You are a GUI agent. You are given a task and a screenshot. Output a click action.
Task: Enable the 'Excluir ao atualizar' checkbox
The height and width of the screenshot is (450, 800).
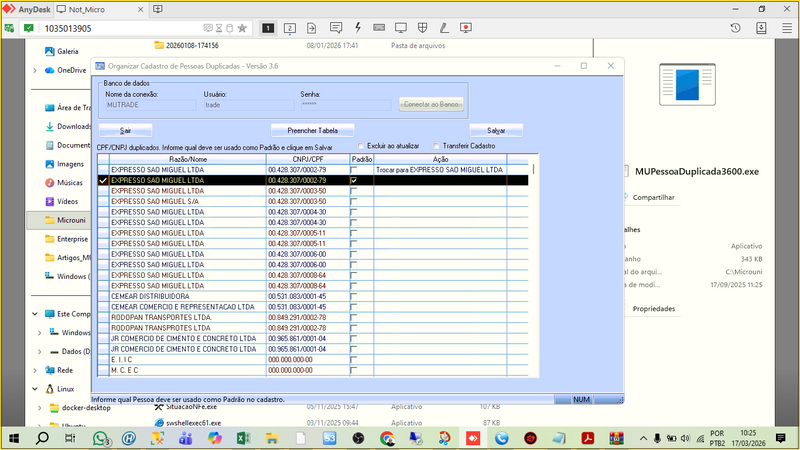(x=361, y=147)
